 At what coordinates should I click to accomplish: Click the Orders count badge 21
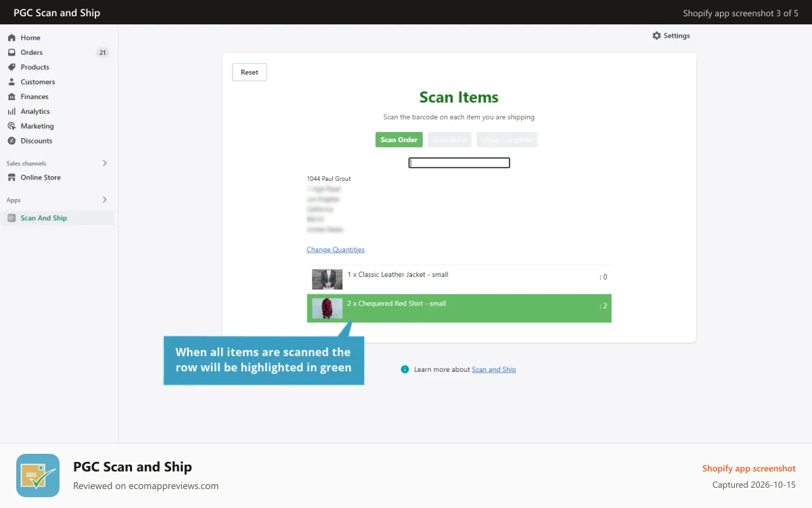point(103,52)
